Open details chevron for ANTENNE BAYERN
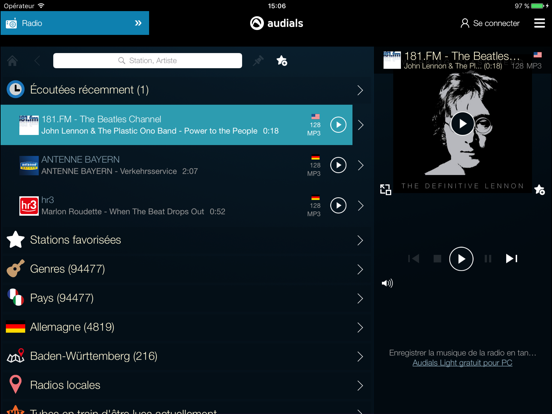 coord(360,165)
